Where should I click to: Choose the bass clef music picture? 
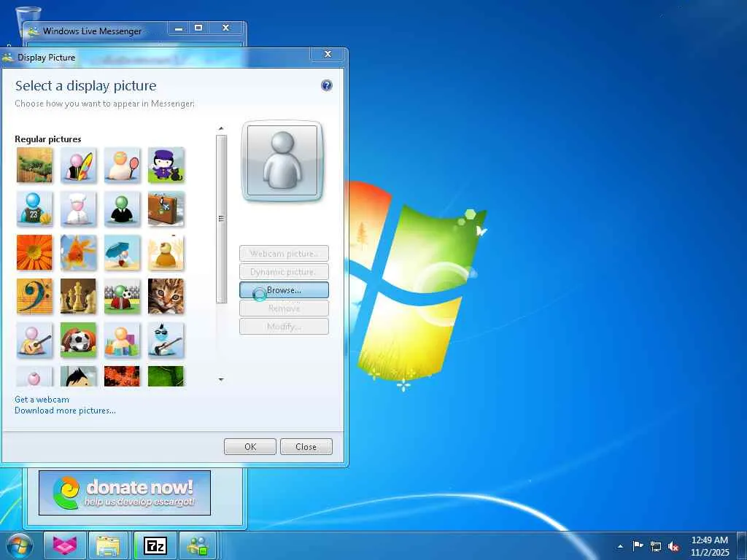point(34,296)
